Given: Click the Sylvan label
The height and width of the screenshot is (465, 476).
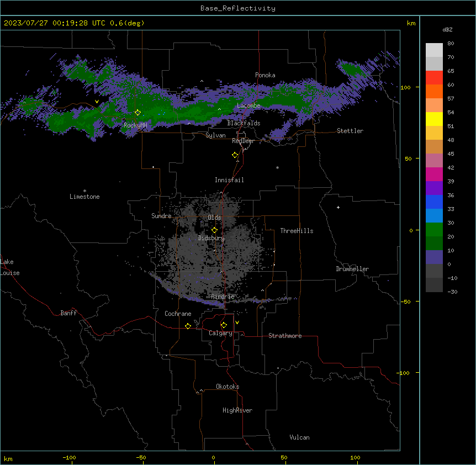Looking at the screenshot, I should pos(215,135).
